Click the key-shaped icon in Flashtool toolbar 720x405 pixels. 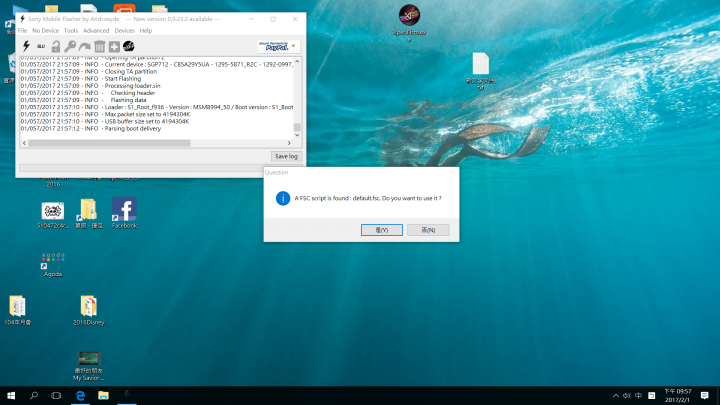click(x=70, y=46)
